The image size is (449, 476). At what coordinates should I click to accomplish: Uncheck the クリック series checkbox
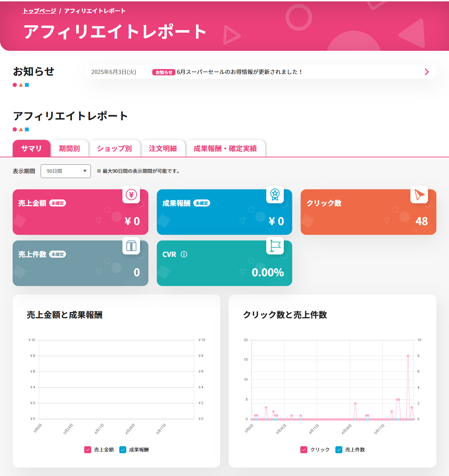click(304, 450)
